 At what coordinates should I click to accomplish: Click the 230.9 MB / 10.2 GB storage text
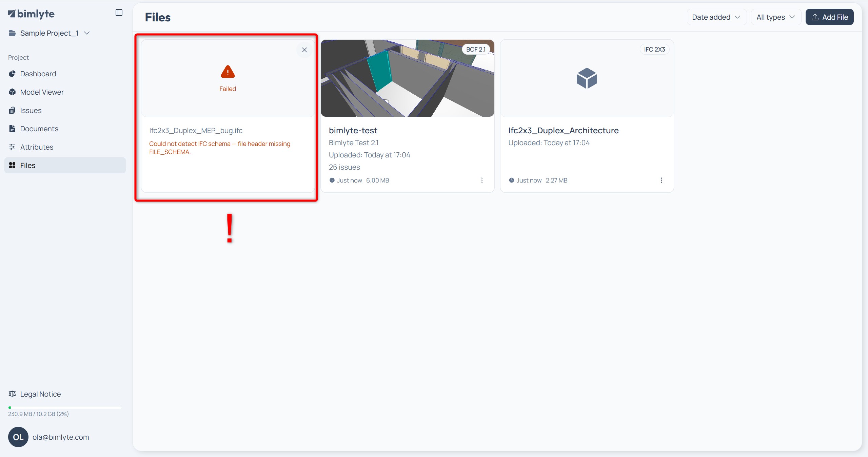38,414
